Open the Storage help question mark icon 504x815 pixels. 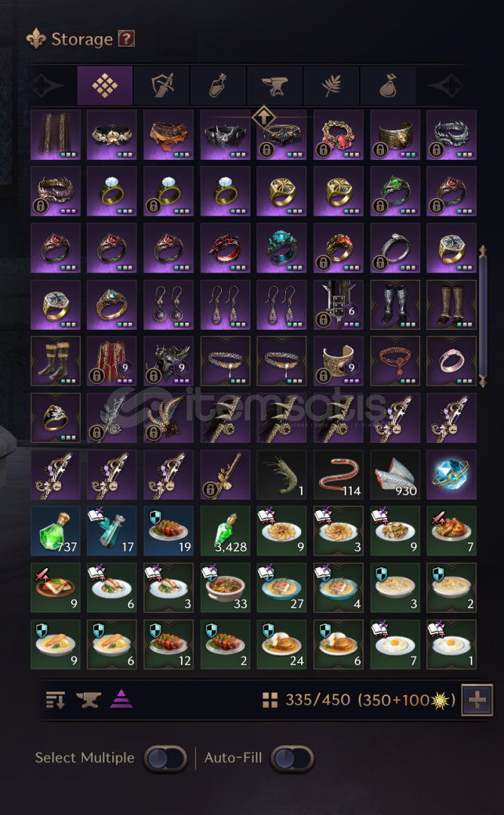(127, 39)
